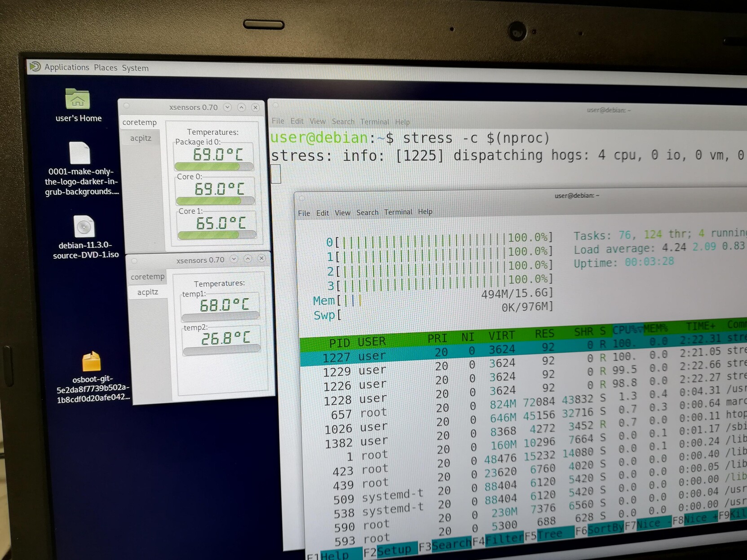Screen dimensions: 747x560
Task: Open the Help menu in the back stress terminal
Action: pos(402,122)
